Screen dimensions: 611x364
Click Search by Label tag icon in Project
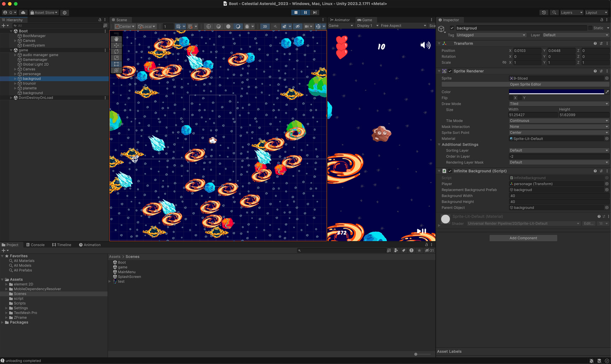(x=404, y=250)
